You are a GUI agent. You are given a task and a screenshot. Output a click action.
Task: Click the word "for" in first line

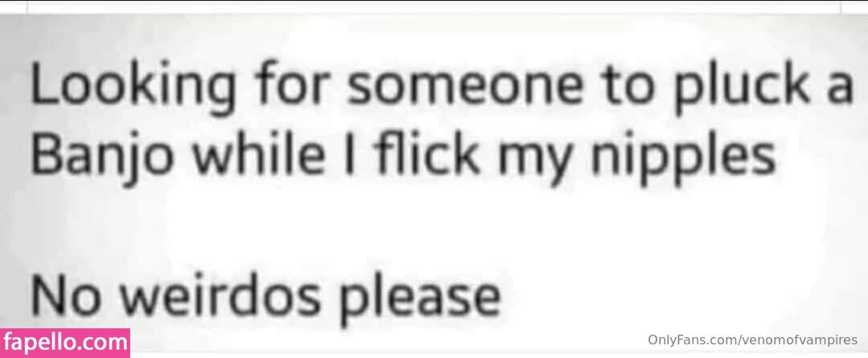click(293, 84)
